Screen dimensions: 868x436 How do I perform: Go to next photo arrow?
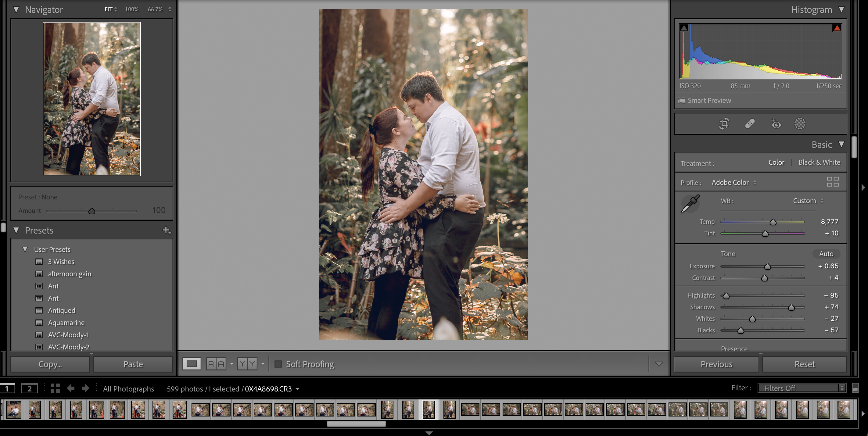coord(86,388)
